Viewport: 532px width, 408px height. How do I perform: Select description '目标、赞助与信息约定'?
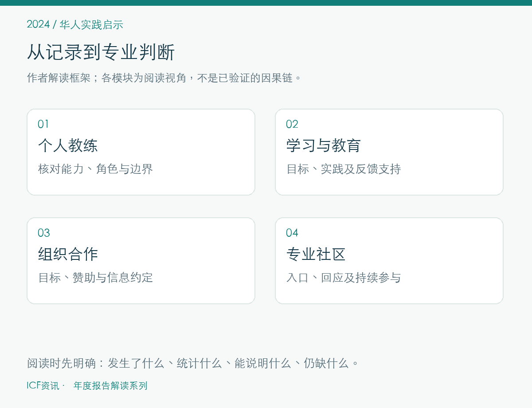click(x=95, y=278)
